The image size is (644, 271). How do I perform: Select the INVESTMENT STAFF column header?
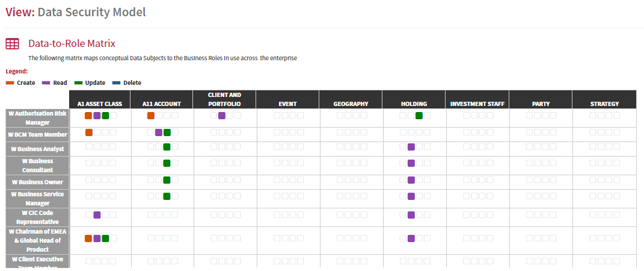click(x=477, y=99)
